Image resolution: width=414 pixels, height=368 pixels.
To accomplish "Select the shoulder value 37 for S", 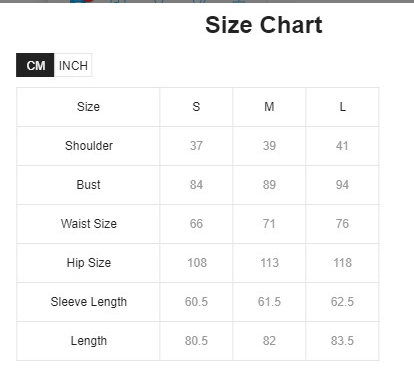I will (196, 146).
